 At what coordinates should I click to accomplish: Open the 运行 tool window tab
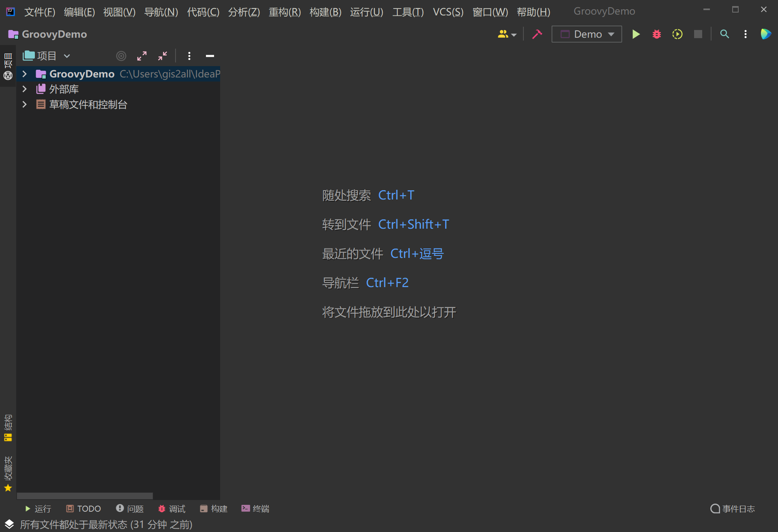(x=38, y=508)
